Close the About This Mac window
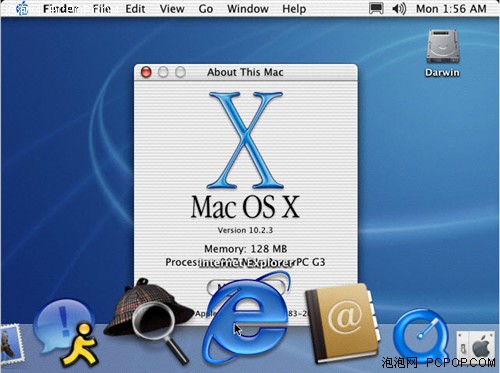Viewport: 500px width, 373px height. 146,72
